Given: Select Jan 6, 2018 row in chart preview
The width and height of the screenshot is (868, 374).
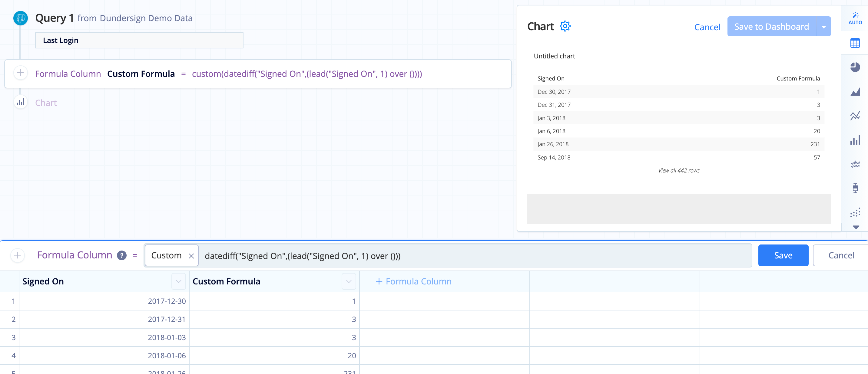Looking at the screenshot, I should (679, 131).
